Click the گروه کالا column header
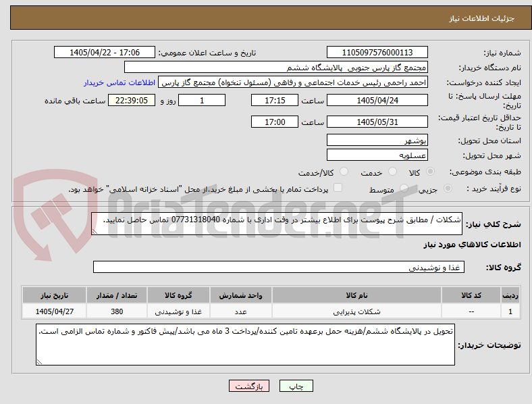Viewport: 532px width, 404px height. (x=178, y=295)
